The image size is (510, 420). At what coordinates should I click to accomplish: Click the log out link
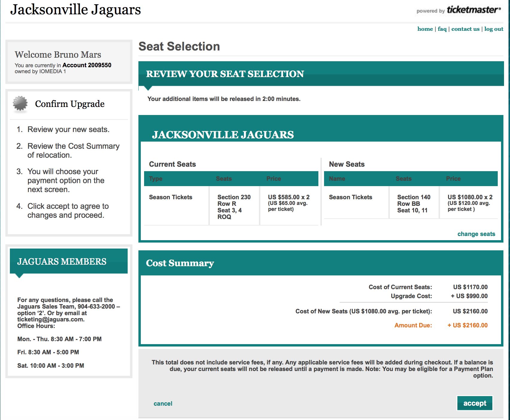click(x=494, y=29)
